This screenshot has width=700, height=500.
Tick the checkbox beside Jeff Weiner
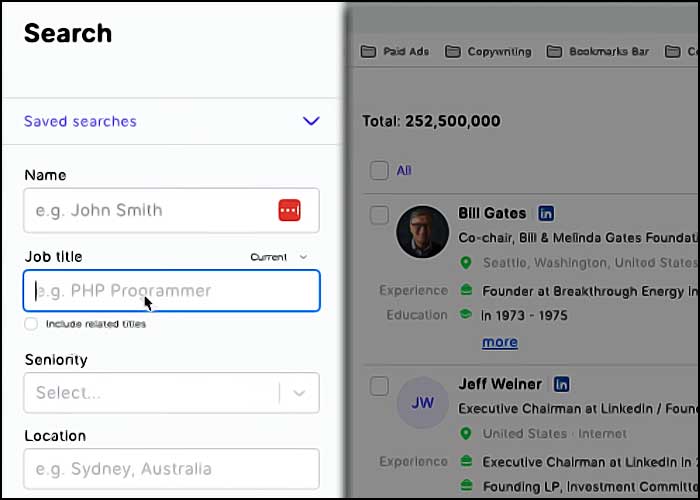(x=379, y=386)
